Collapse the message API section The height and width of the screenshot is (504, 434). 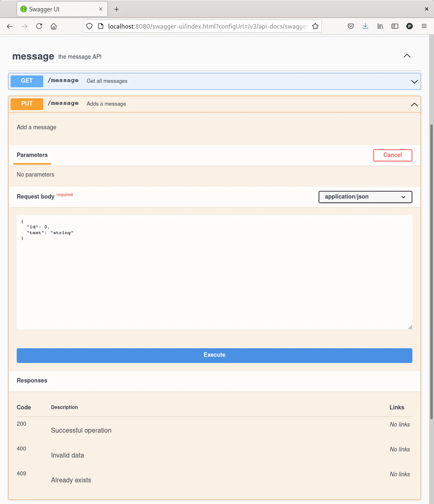tap(407, 56)
